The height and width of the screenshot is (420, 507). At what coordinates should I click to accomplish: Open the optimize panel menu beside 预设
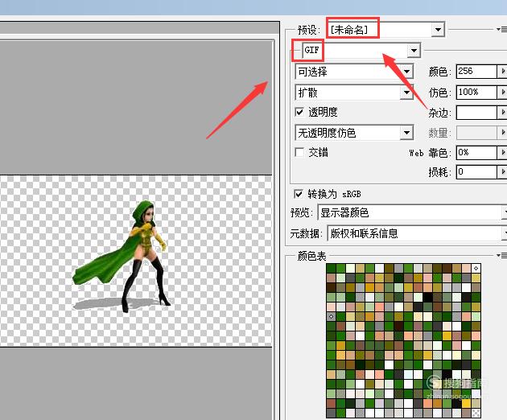pos(502,30)
